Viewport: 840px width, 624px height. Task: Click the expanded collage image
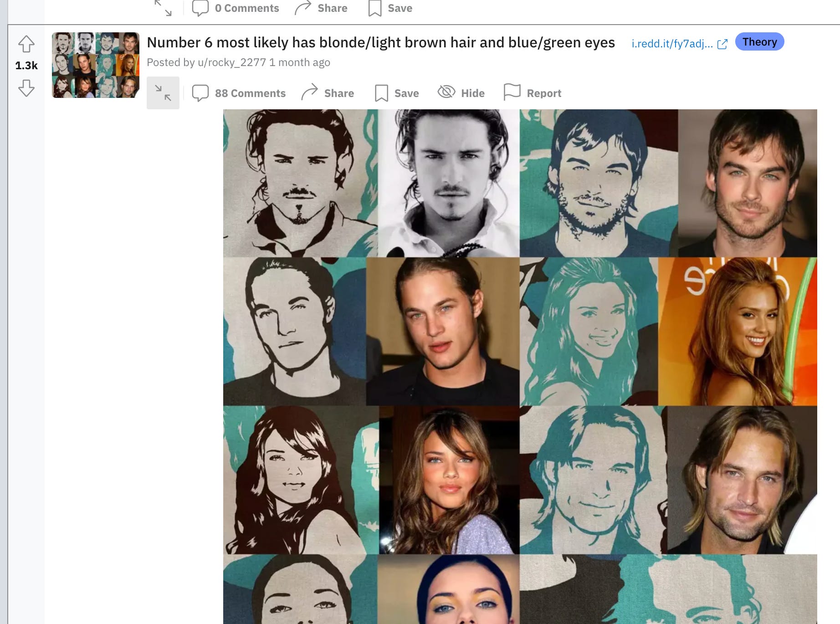pos(520,366)
